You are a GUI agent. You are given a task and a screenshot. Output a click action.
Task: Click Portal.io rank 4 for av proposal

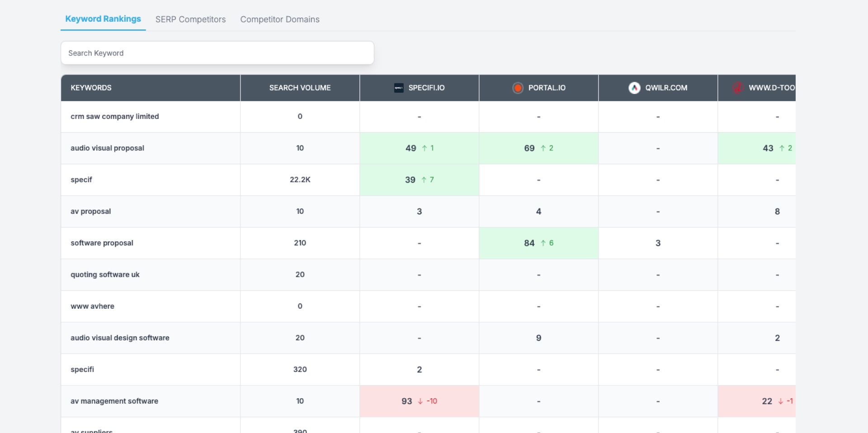(x=539, y=211)
